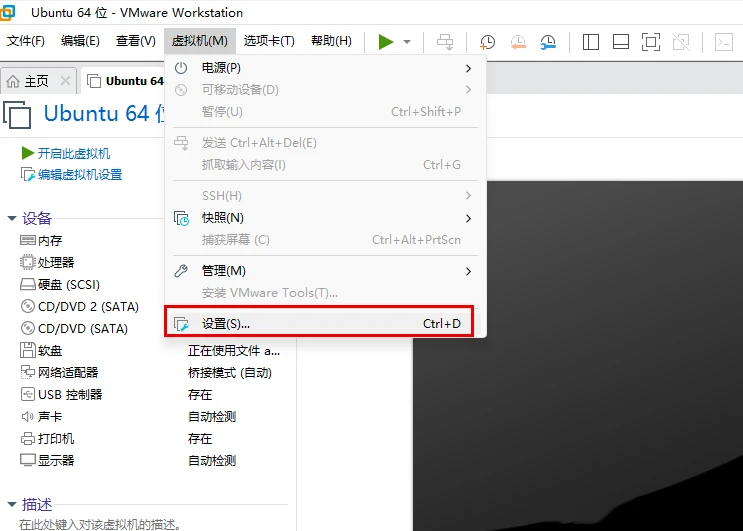The image size is (743, 531).
Task: Click the console view toolbar icon
Action: (x=724, y=42)
